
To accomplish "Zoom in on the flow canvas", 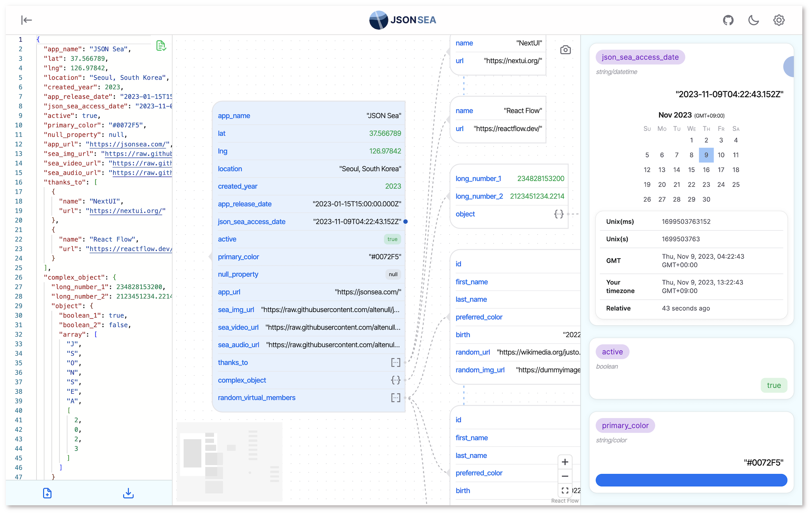I will coord(565,462).
